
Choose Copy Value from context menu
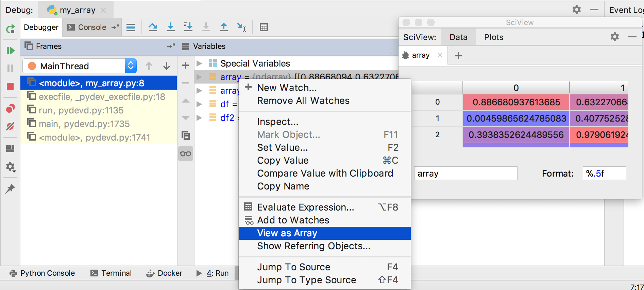(x=325, y=160)
